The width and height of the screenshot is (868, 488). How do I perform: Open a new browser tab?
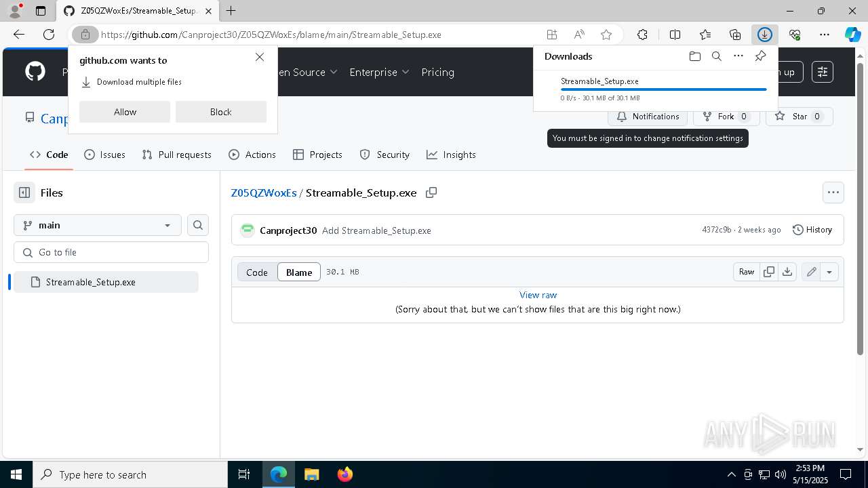pos(231,11)
